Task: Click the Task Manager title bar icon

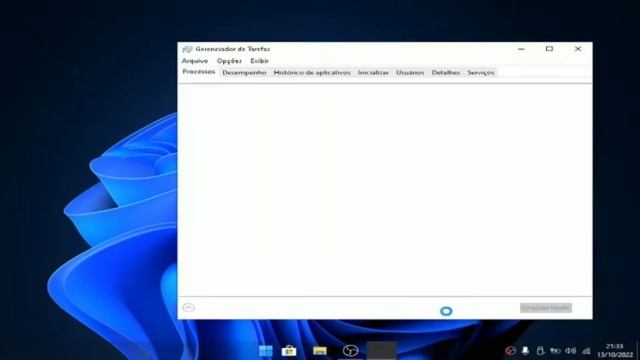Action: coord(187,49)
